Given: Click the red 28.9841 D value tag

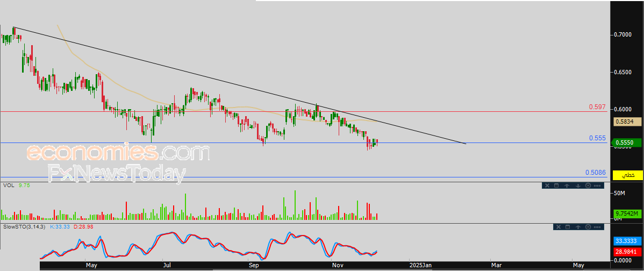Looking at the screenshot, I should click(627, 251).
